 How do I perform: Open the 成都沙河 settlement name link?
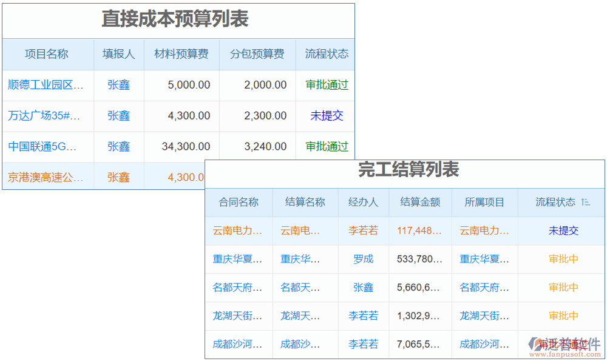[303, 345]
